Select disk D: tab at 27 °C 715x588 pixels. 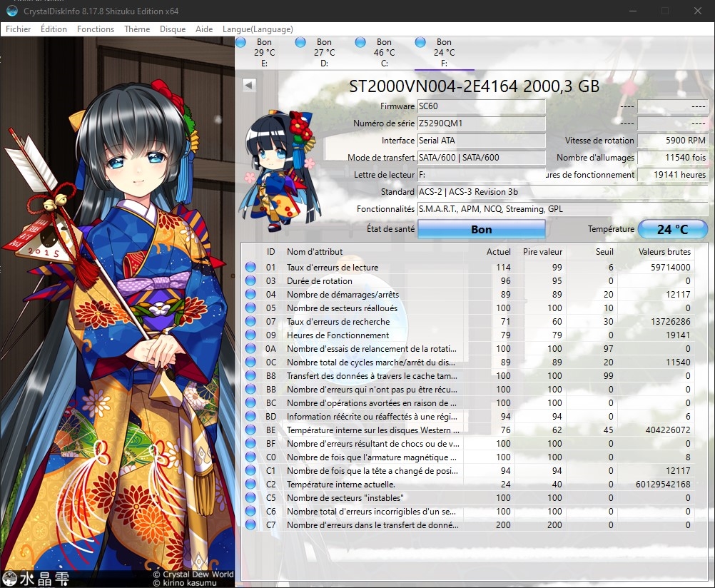[324, 53]
